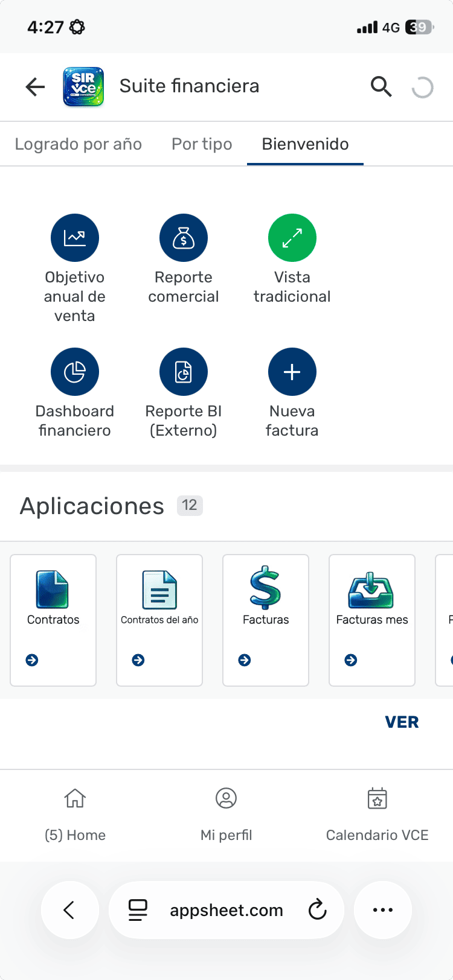Open search with the magnifier icon
Image resolution: width=453 pixels, height=980 pixels.
(381, 87)
